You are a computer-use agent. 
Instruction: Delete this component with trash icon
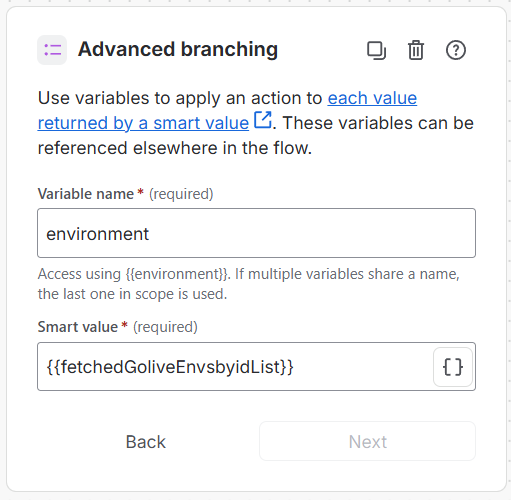(416, 50)
